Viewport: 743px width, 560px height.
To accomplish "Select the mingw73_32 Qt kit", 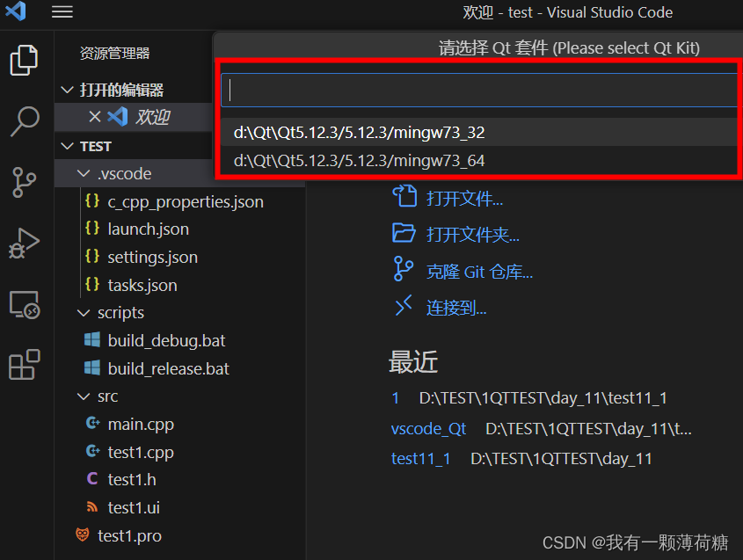I will click(x=478, y=132).
